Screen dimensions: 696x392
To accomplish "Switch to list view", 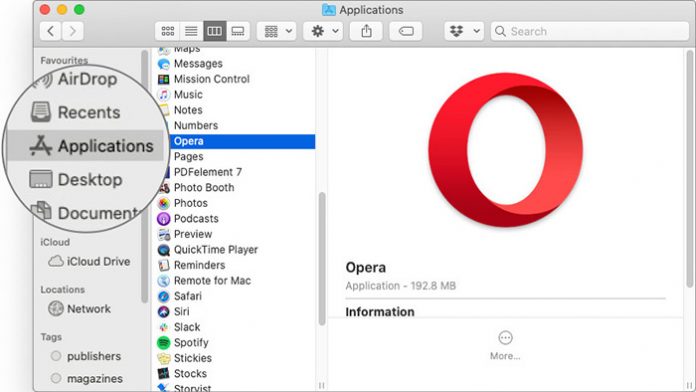I will [x=191, y=31].
